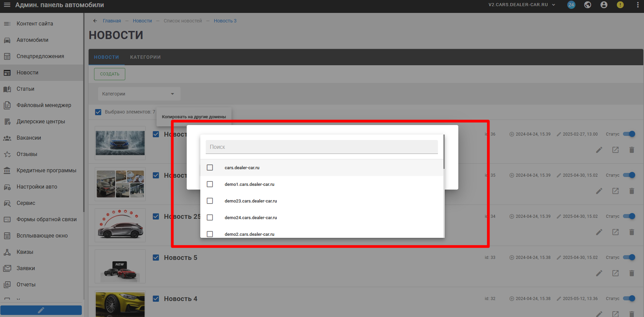
Task: Open the V2.CARS.DEALER-CAR.RU domain dropdown
Action: click(521, 5)
